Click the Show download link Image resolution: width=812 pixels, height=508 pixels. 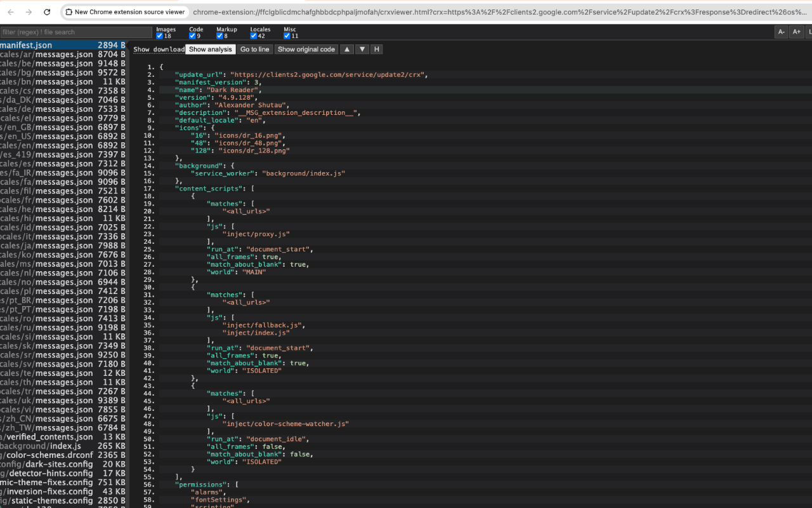pyautogui.click(x=159, y=50)
